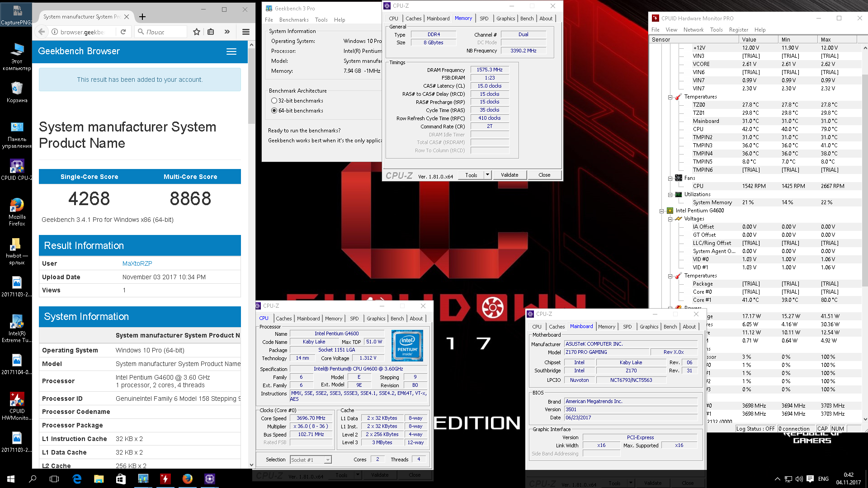Click Sensor column header in HWMonitor
Screen dimensions: 868x488
tap(694, 40)
